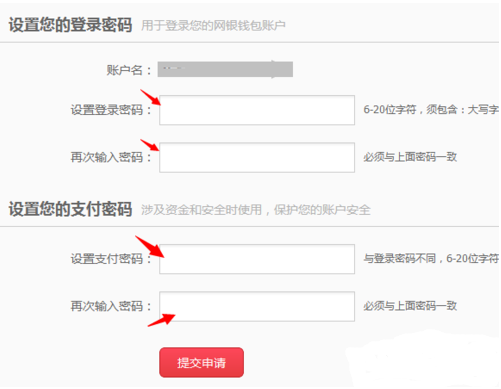Click the red arrow beside login confirm password field
501x389 pixels.
click(x=150, y=145)
